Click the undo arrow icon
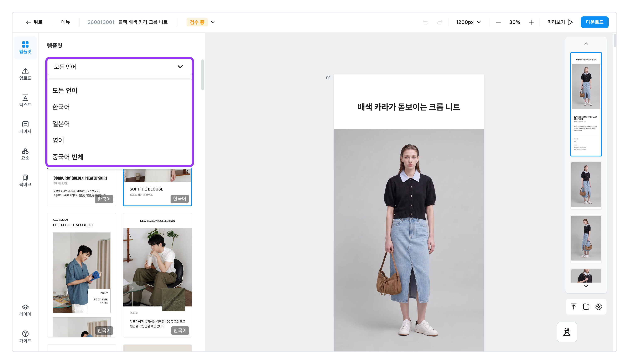Viewport: 629px width, 364px height. click(x=426, y=22)
